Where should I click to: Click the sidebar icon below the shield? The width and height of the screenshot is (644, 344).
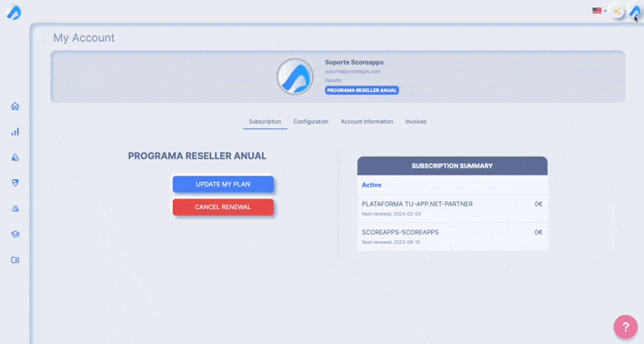pos(15,208)
